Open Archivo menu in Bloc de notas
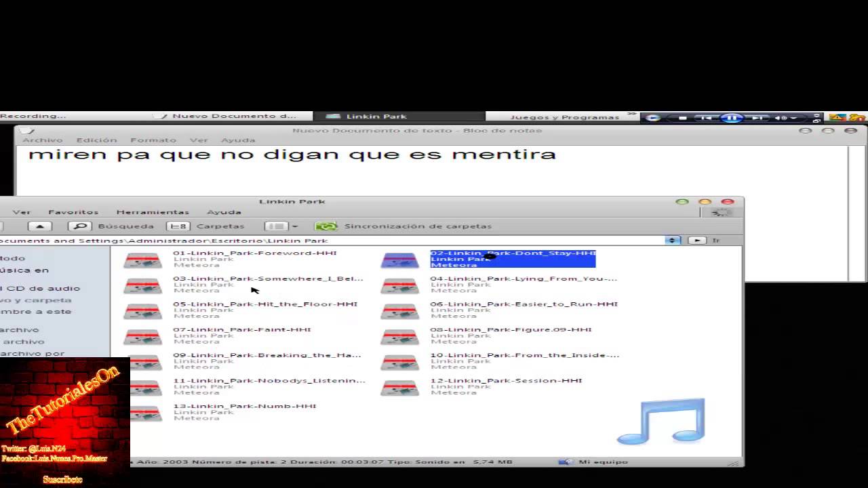 tap(42, 140)
